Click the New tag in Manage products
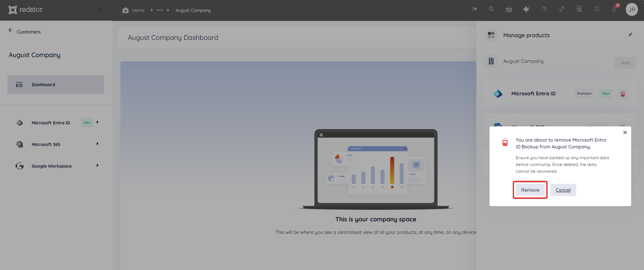Viewport: 644px width, 270px height. coord(606,94)
